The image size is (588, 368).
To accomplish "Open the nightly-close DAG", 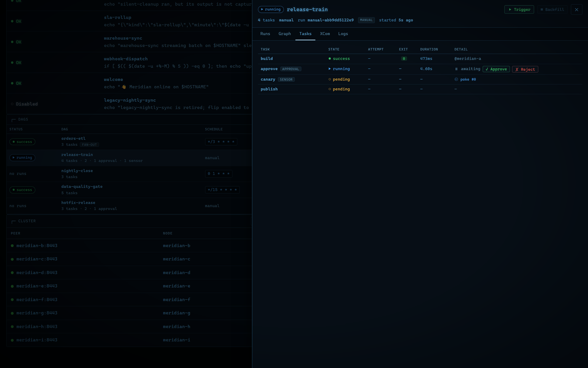I will tap(77, 171).
